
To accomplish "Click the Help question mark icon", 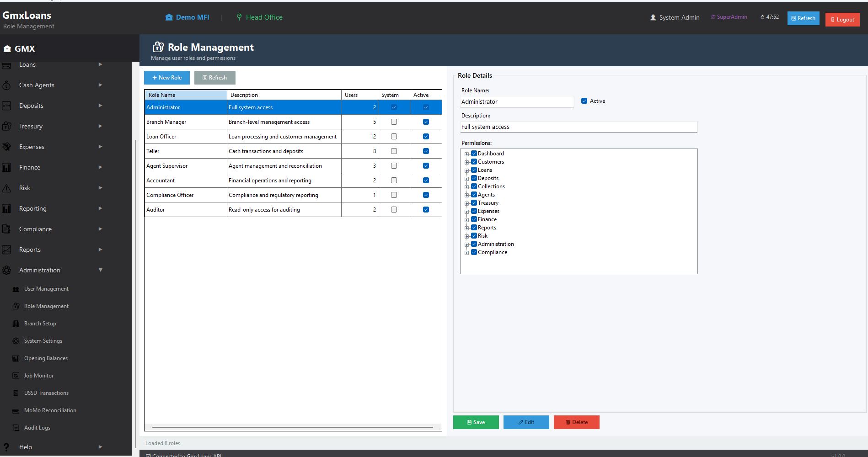I will pos(6,447).
